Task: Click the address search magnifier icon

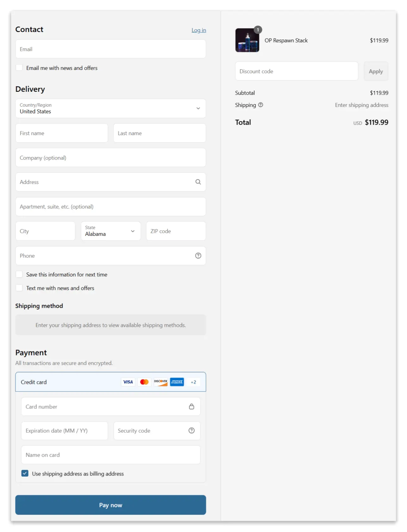Action: tap(198, 182)
